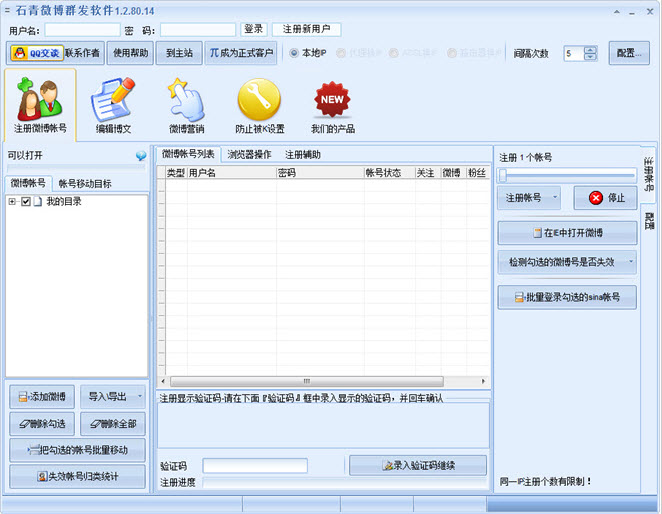
Task: Click 批量登录勾选的sina帐号 button
Action: click(567, 297)
